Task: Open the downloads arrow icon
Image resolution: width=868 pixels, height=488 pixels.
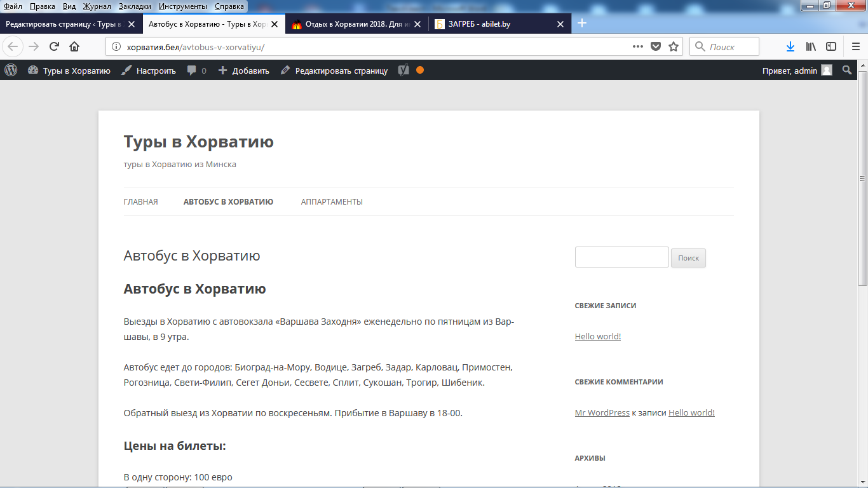Action: [790, 46]
